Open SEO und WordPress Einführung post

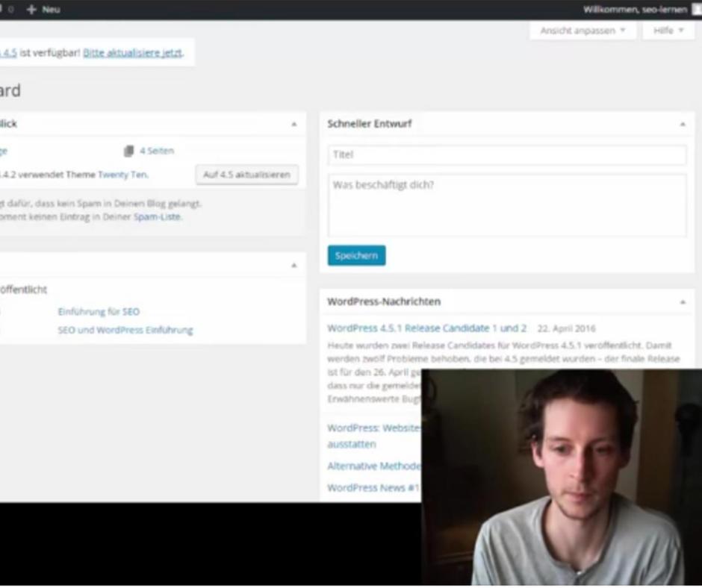click(125, 331)
